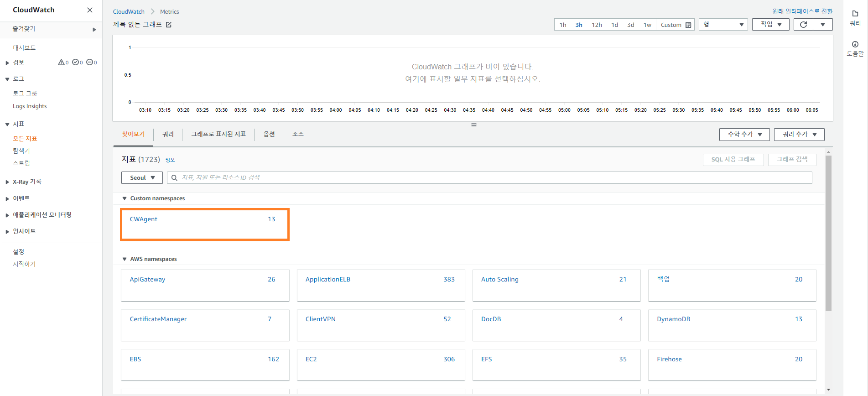Open the 수학 추가 dropdown
868x396 pixels.
pyautogui.click(x=744, y=135)
